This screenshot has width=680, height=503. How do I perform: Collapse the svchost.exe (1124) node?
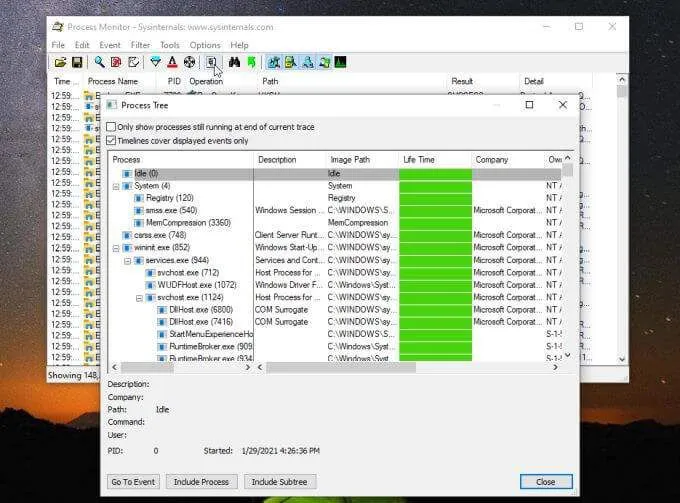(x=139, y=298)
